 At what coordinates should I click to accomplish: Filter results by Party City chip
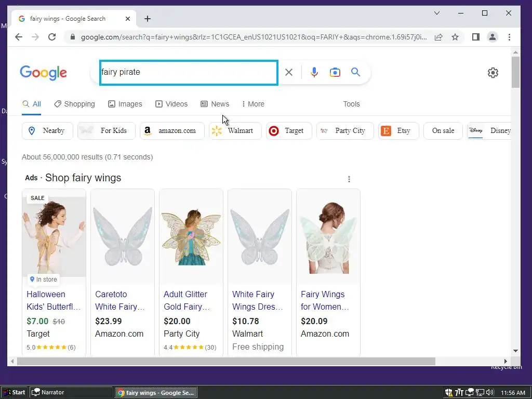point(345,131)
